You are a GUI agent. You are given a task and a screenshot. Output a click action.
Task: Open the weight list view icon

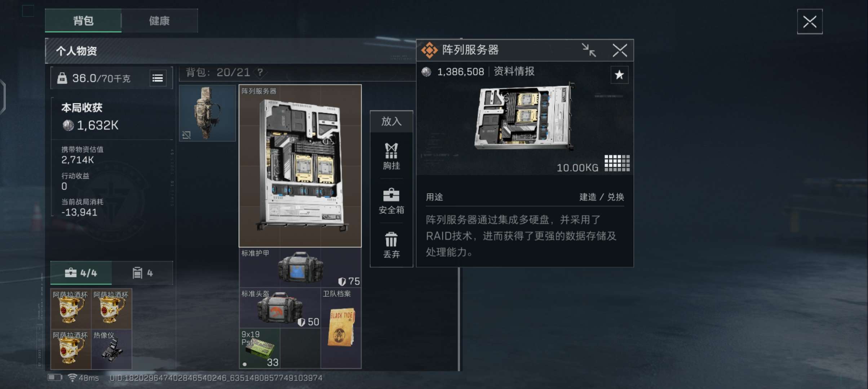tap(158, 78)
